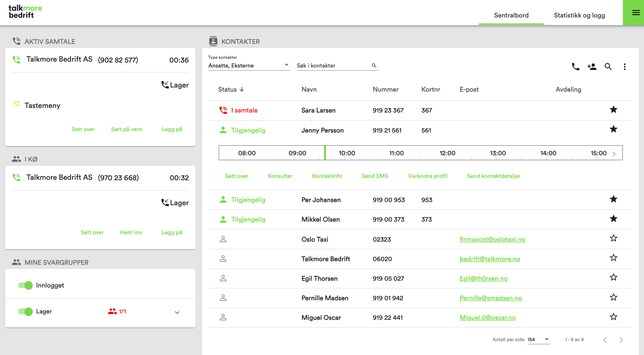
Task: Click the phone dial icon in contacts toolbar
Action: 575,67
